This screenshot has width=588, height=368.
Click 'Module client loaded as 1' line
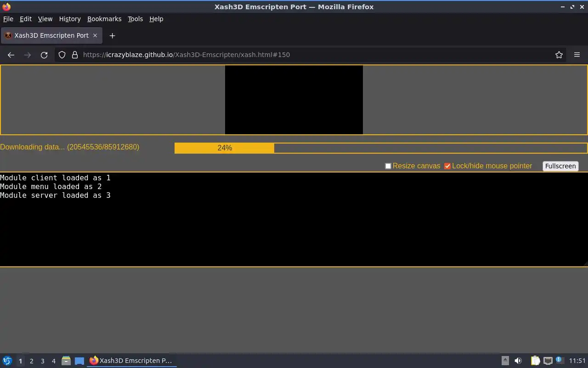click(55, 178)
